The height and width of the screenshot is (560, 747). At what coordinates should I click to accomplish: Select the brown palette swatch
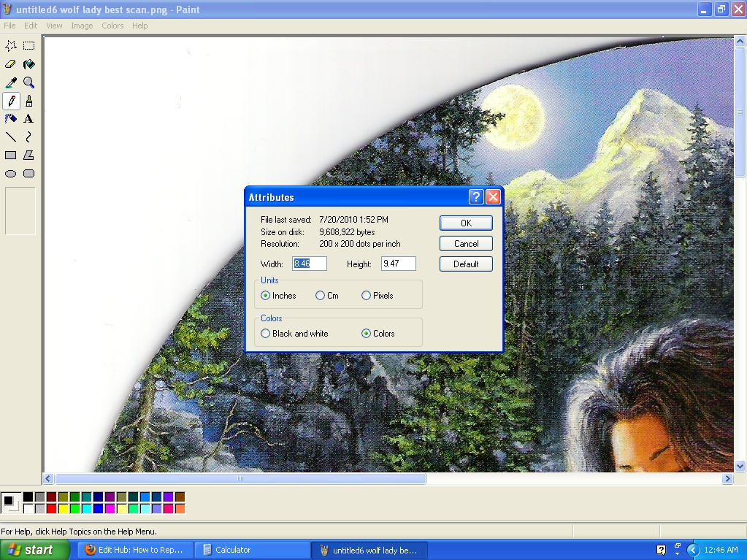(180, 497)
